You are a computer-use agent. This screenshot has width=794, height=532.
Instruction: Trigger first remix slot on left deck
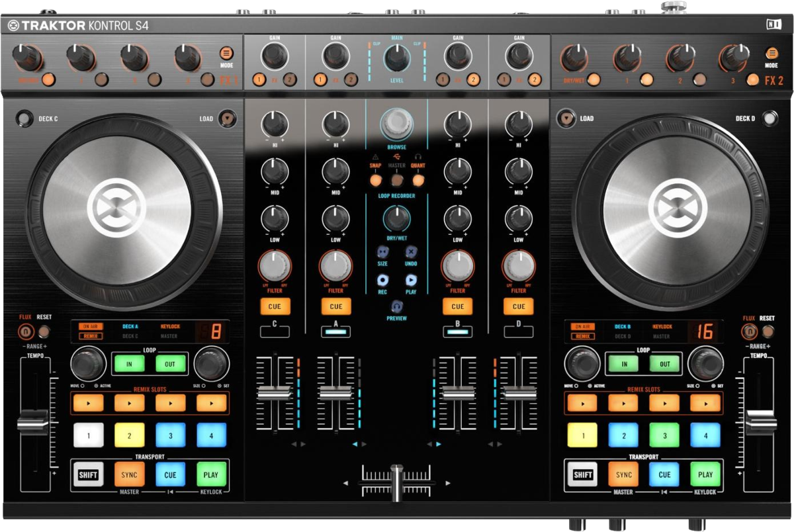(x=89, y=402)
